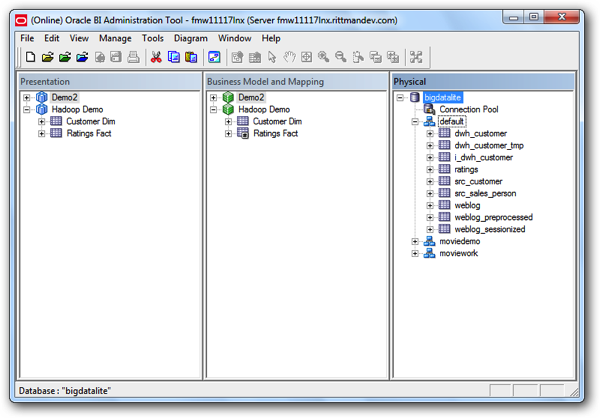Click the green Hadoop Demo business model cube icon

pos(228,109)
